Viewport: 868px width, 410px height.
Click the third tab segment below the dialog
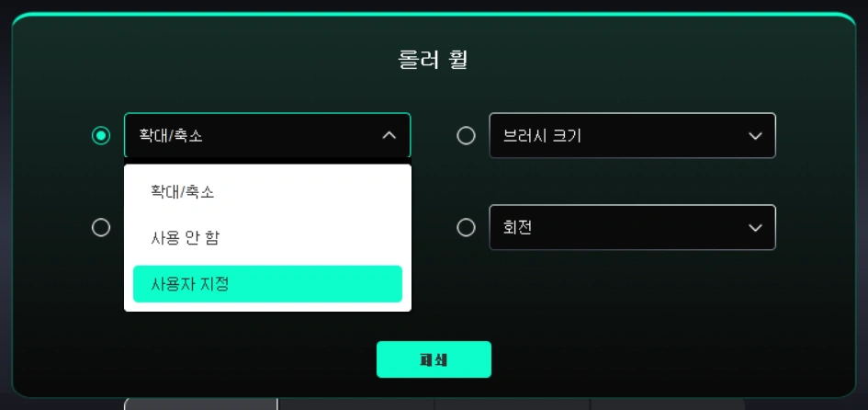pyautogui.click(x=513, y=404)
